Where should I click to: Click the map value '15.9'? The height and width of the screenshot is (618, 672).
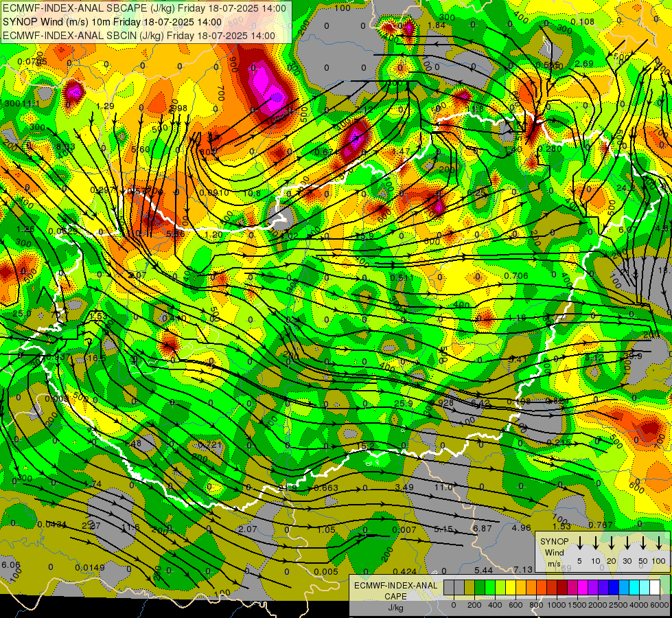click(x=364, y=236)
